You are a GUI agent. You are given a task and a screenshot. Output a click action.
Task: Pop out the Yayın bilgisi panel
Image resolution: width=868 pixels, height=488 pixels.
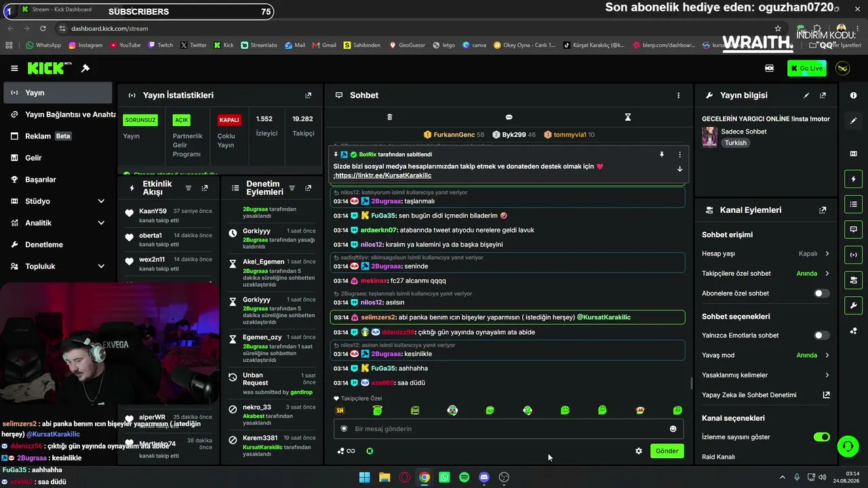pyautogui.click(x=823, y=96)
